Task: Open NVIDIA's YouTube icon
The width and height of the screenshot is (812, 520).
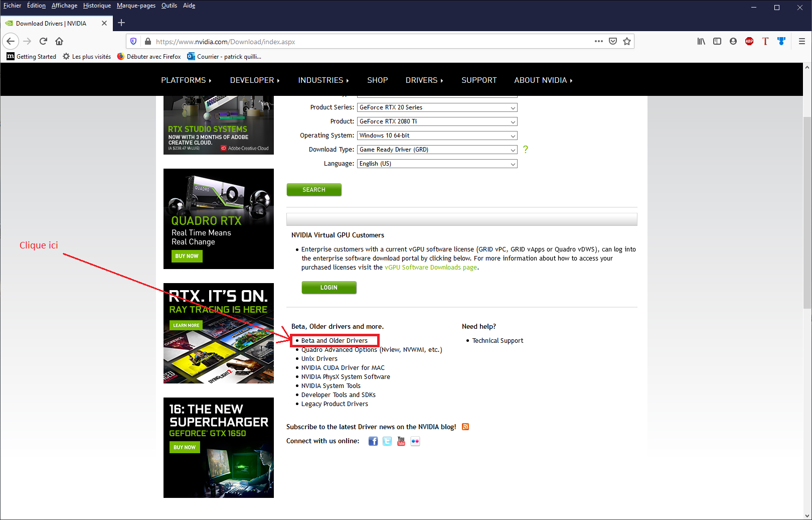Action: pyautogui.click(x=401, y=441)
